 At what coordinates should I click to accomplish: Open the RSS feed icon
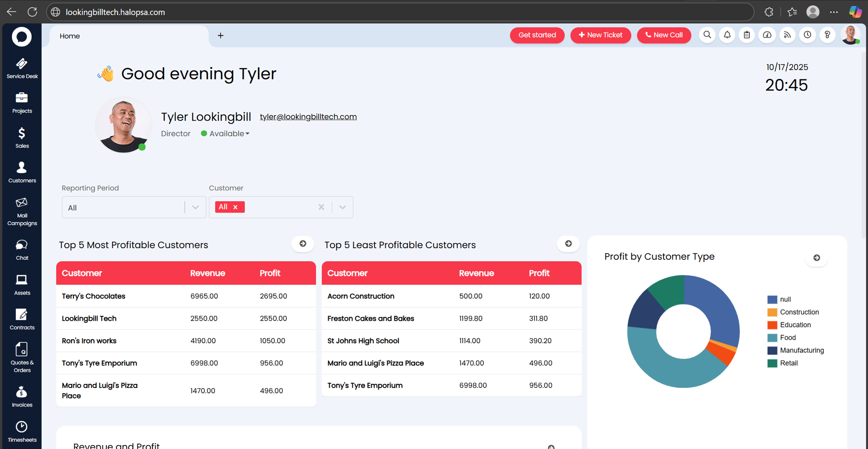pyautogui.click(x=787, y=35)
